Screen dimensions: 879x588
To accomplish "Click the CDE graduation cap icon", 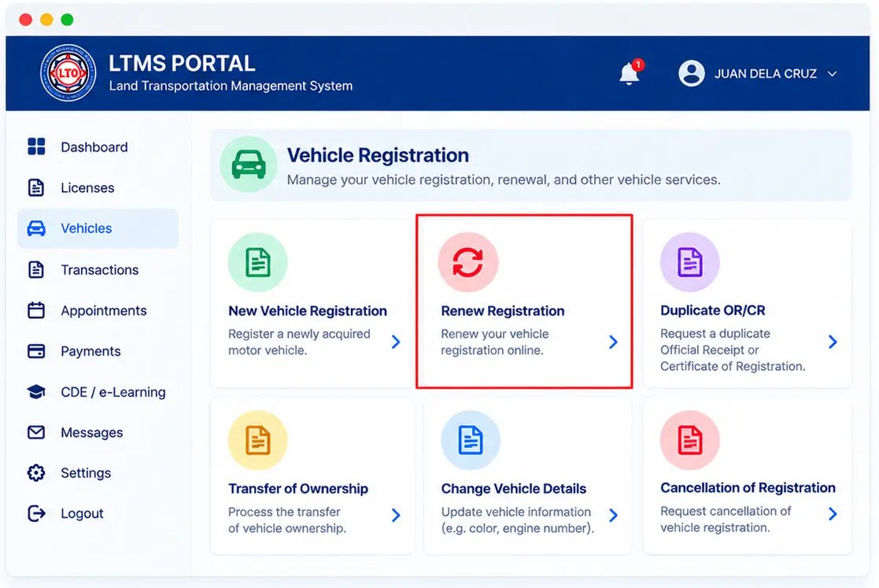I will tap(36, 392).
